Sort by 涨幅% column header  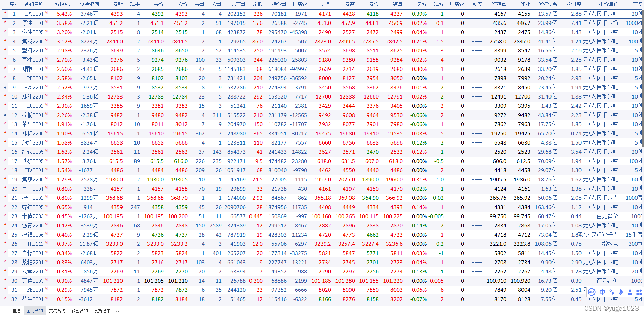[62, 4]
